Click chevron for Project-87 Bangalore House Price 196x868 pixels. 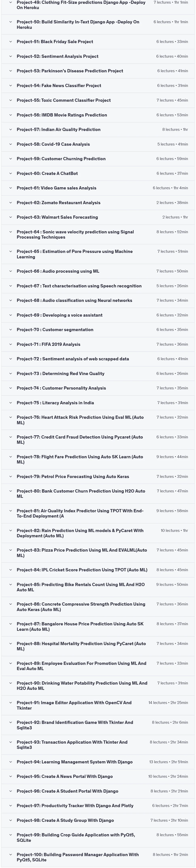pos(10,624)
